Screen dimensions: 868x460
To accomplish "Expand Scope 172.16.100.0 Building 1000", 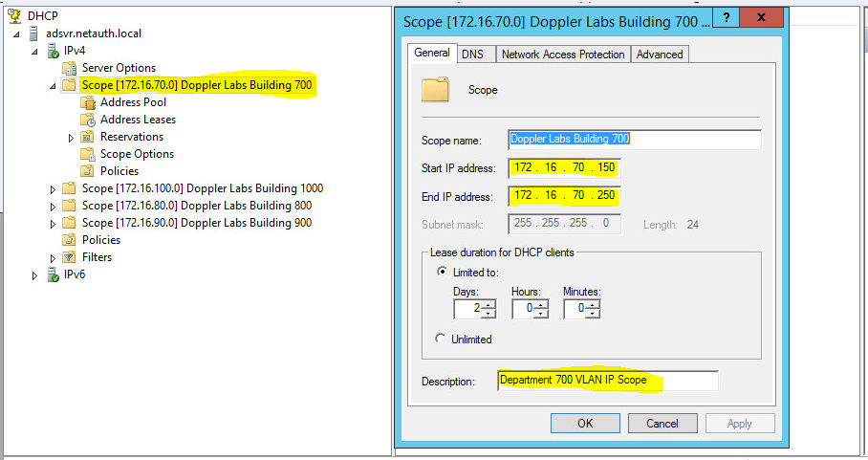I will pyautogui.click(x=53, y=189).
